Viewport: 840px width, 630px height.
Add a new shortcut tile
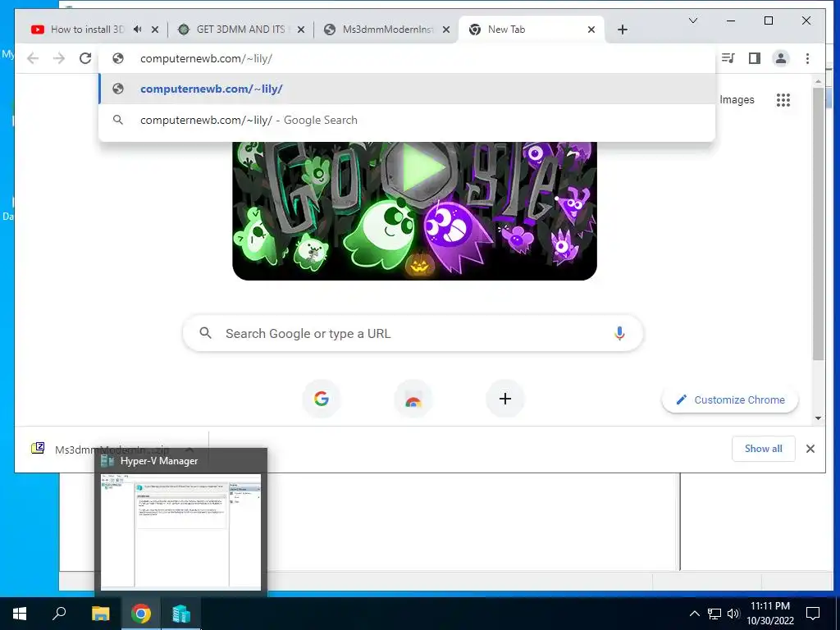click(504, 399)
